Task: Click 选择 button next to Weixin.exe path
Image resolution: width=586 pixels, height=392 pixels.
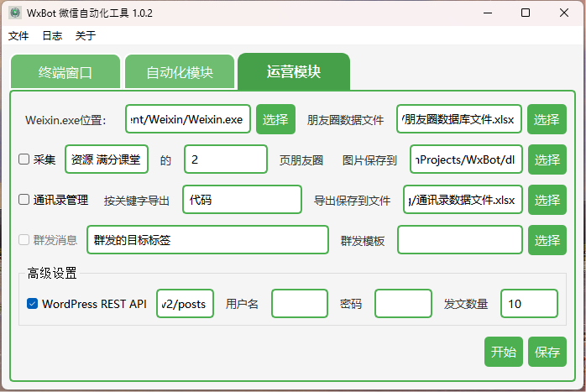Action: 276,119
